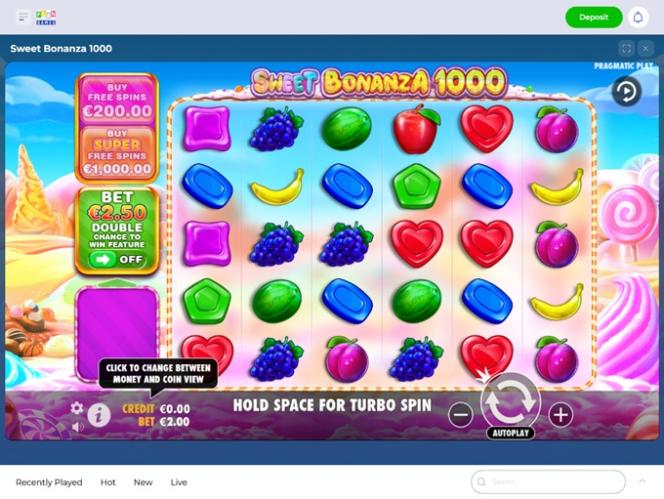Open the Live games tab
Viewport: 664px width, 499px height.
(x=179, y=482)
